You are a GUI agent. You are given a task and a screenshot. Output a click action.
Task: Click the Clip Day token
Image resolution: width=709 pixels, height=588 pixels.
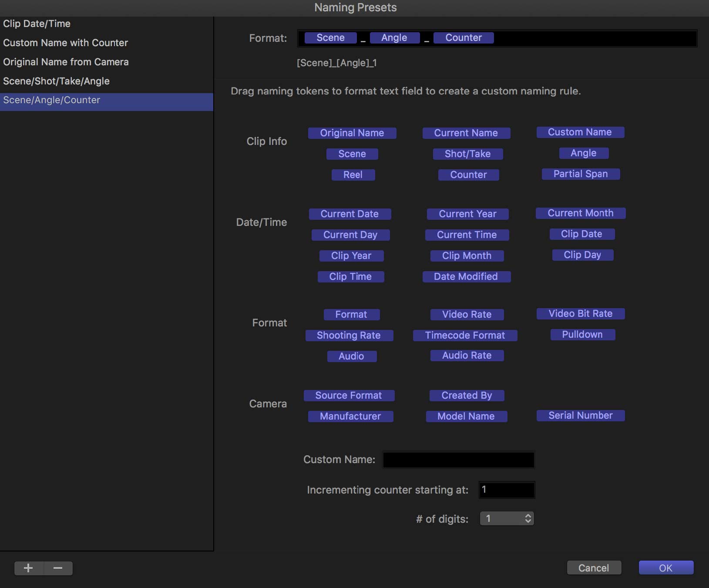click(x=583, y=255)
